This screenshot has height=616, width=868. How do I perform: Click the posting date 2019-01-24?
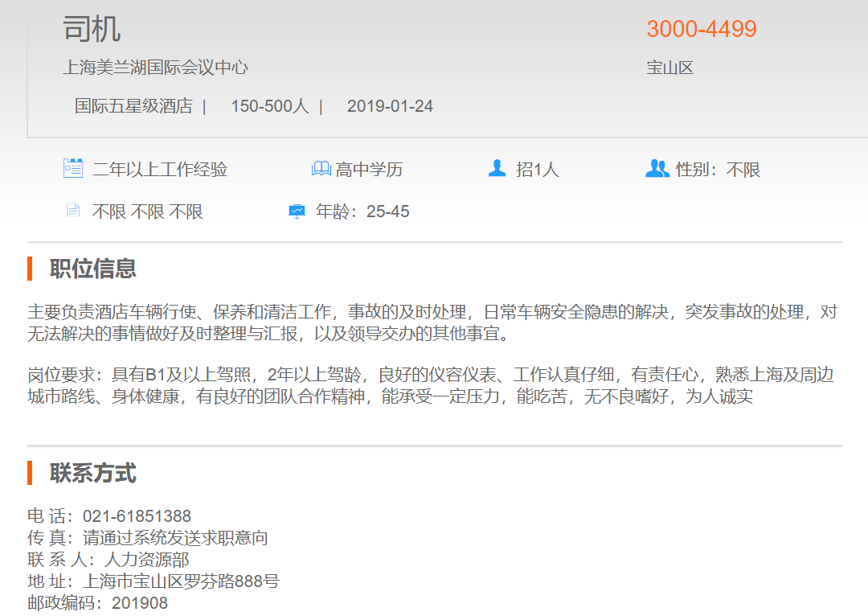(x=390, y=106)
